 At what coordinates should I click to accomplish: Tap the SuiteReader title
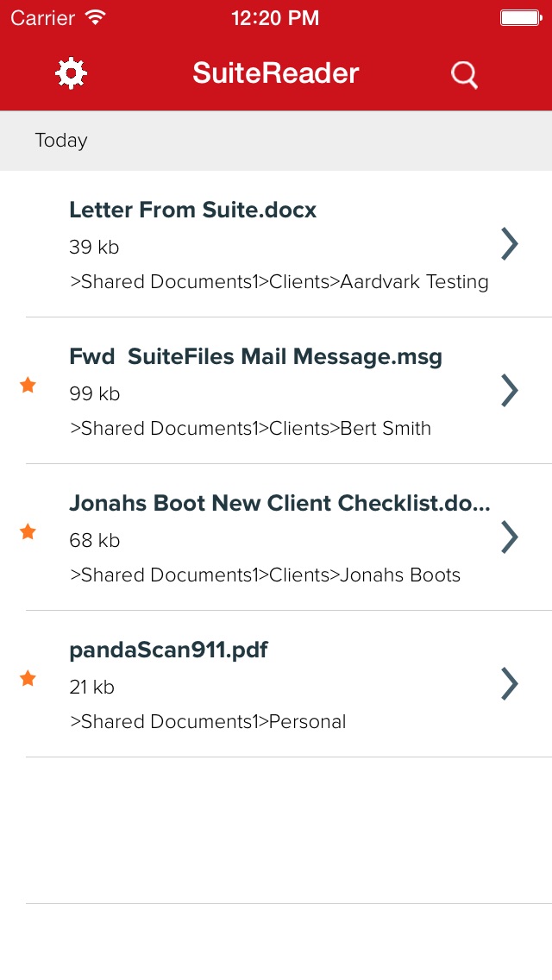pyautogui.click(x=276, y=73)
